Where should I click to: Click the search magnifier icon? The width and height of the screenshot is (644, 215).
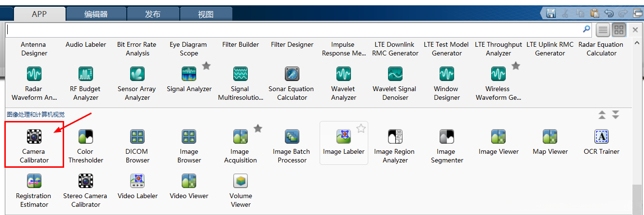[x=587, y=29]
